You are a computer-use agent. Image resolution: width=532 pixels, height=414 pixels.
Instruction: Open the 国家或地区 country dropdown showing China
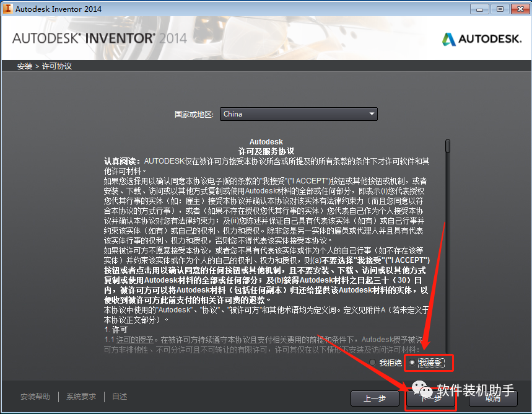[299, 114]
